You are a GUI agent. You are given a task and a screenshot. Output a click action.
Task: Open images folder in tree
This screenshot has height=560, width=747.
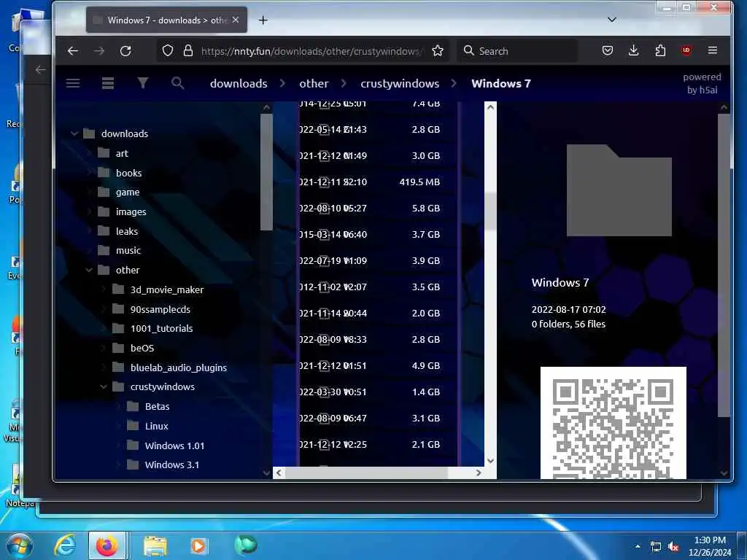coord(131,212)
